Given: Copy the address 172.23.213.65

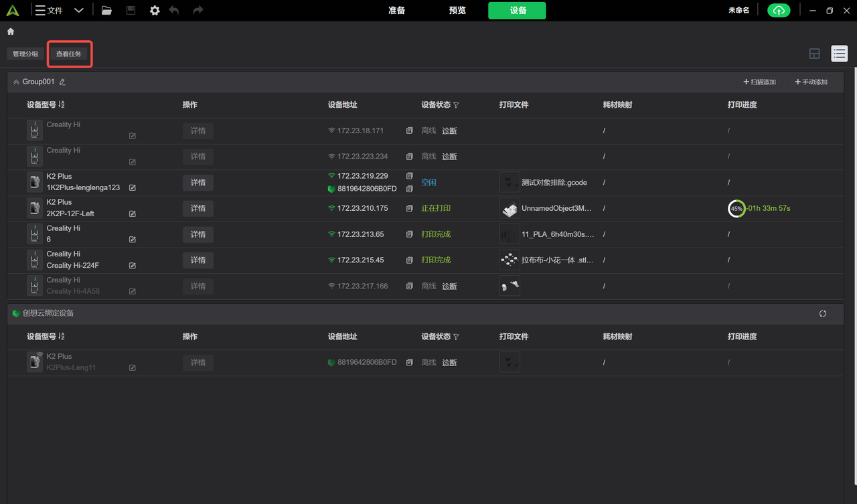Looking at the screenshot, I should tap(410, 234).
